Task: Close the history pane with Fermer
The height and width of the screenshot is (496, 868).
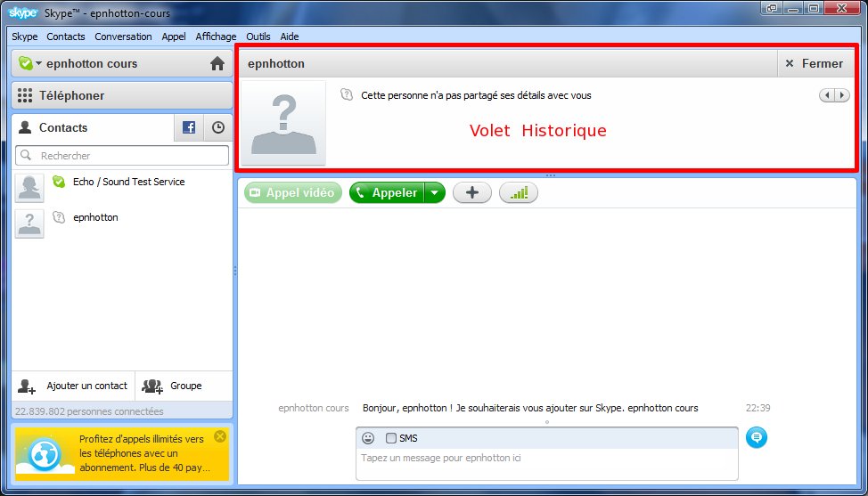Action: [815, 63]
